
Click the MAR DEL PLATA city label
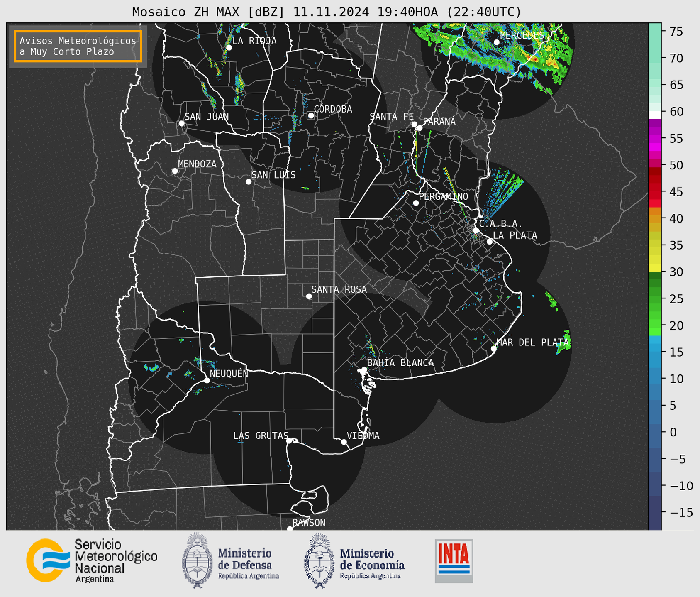click(532, 342)
